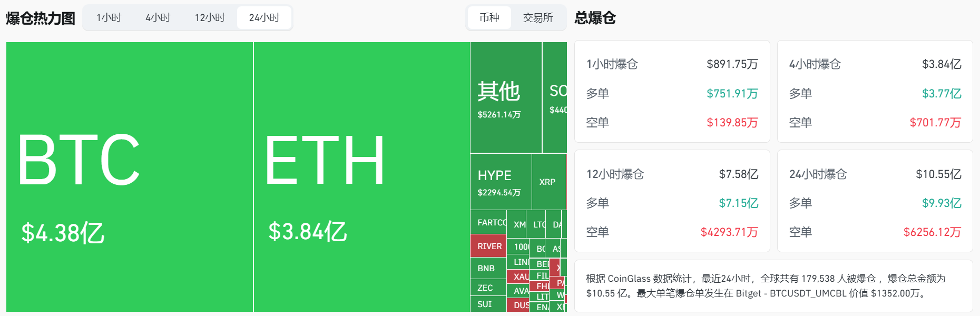This screenshot has height=316, width=980.
Task: Select the 24小时 timeframe tab
Action: (x=264, y=18)
